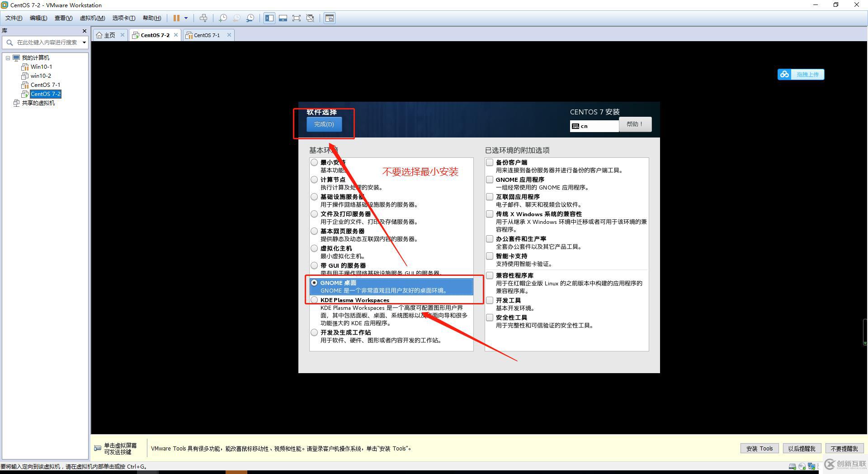868x474 pixels.
Task: Click the 安装 Tools button
Action: click(759, 449)
